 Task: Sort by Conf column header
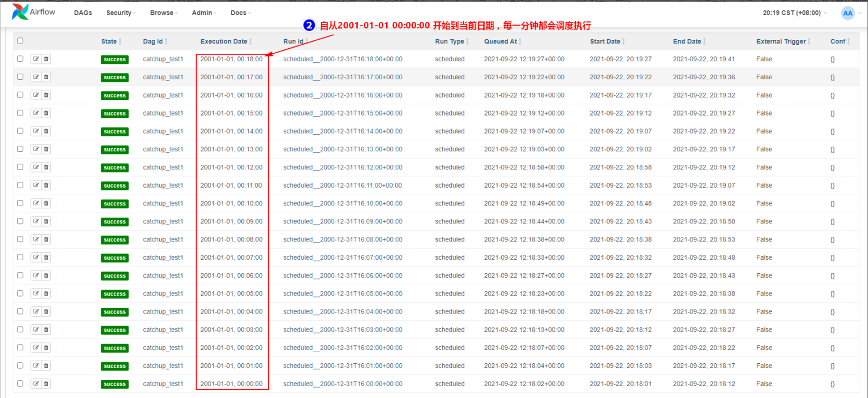point(840,41)
